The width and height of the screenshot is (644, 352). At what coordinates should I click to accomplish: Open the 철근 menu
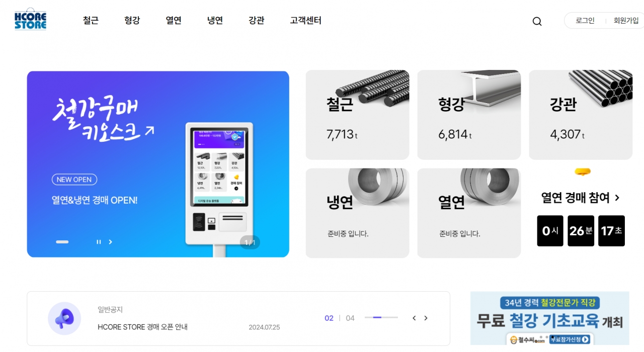point(91,21)
